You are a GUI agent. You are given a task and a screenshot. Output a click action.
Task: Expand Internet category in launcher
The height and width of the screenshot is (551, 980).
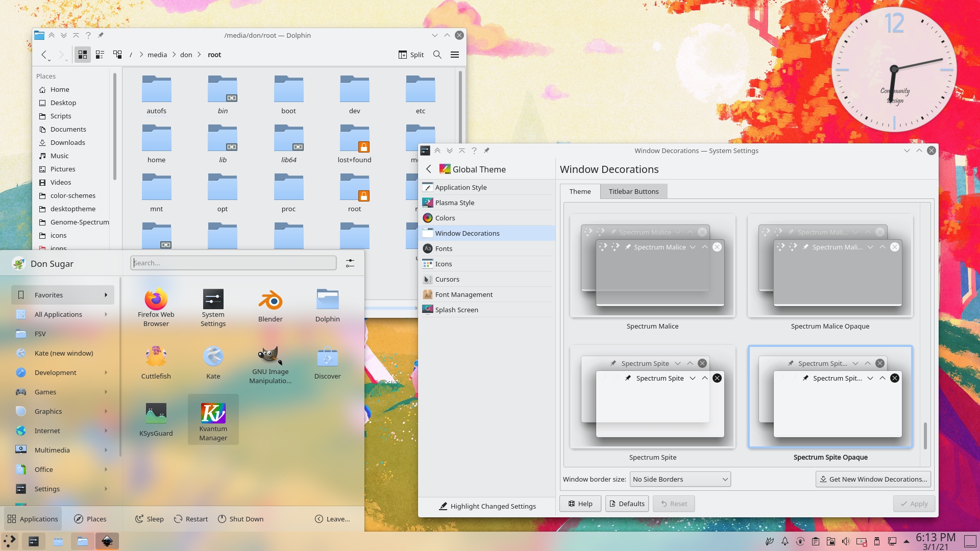pos(62,431)
